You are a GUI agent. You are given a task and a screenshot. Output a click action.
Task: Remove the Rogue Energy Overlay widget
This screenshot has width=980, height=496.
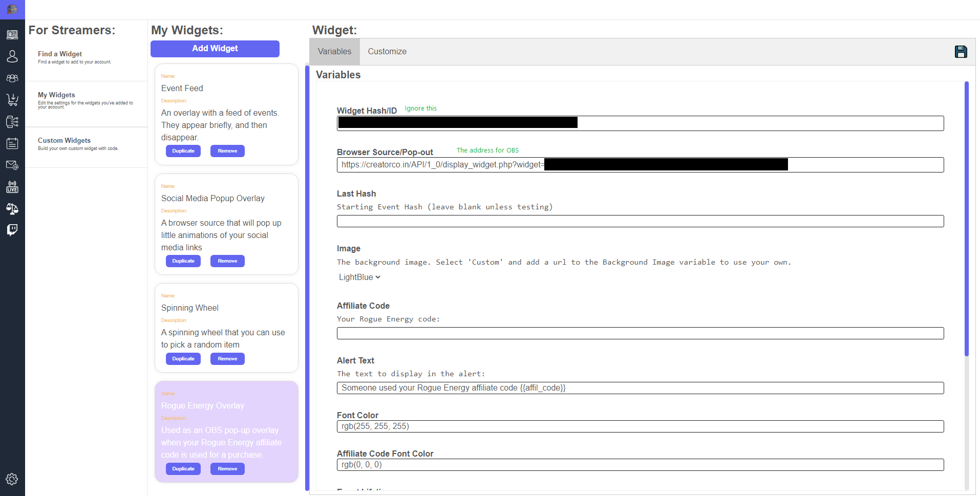(x=227, y=469)
